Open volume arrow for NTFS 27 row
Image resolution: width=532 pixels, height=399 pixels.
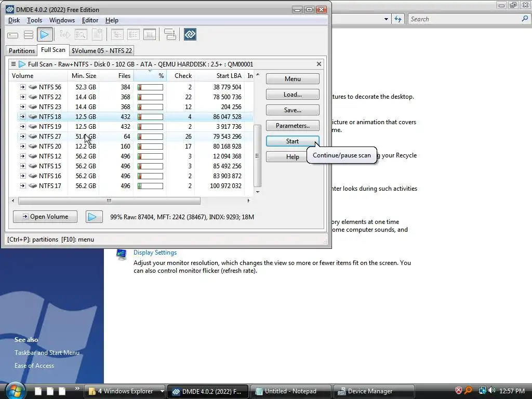pyautogui.click(x=22, y=137)
